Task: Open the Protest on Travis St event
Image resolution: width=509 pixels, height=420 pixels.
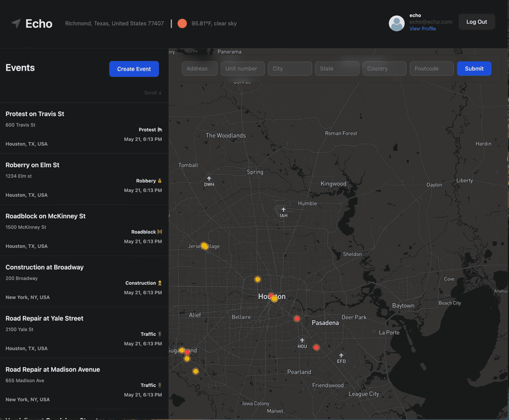Action: coord(84,128)
